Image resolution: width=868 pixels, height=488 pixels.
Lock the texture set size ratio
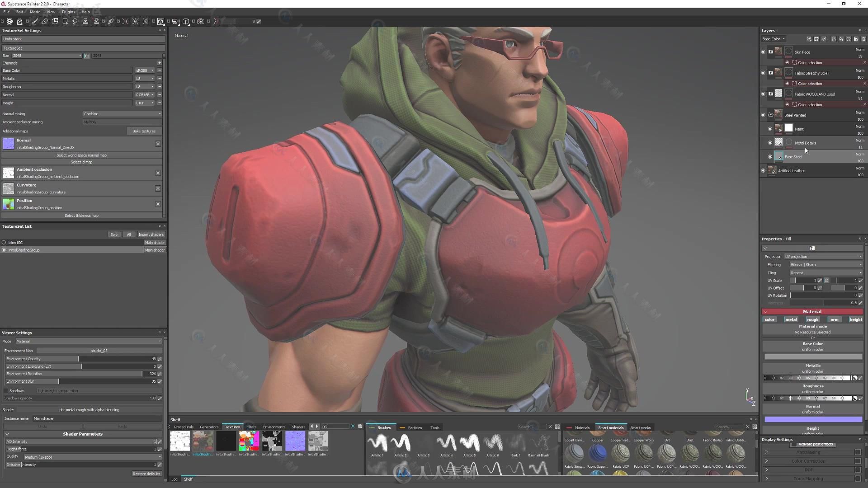tap(87, 56)
